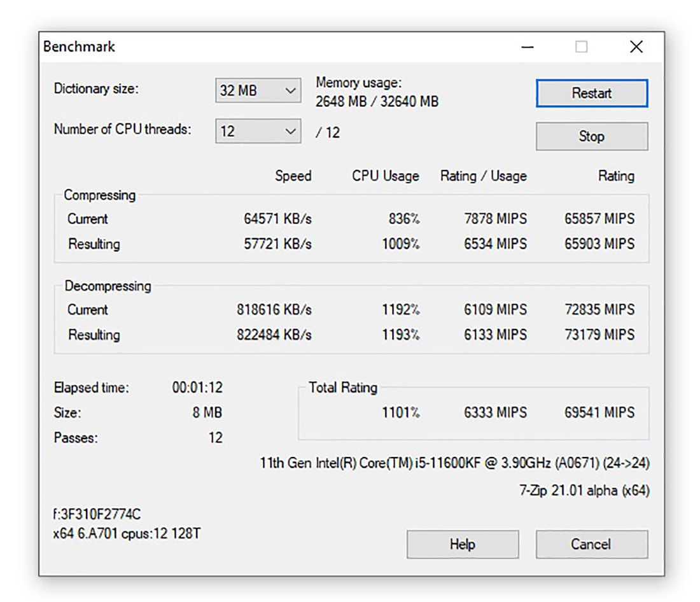Click the Benchmark title bar text
The image size is (700, 602).
(79, 47)
